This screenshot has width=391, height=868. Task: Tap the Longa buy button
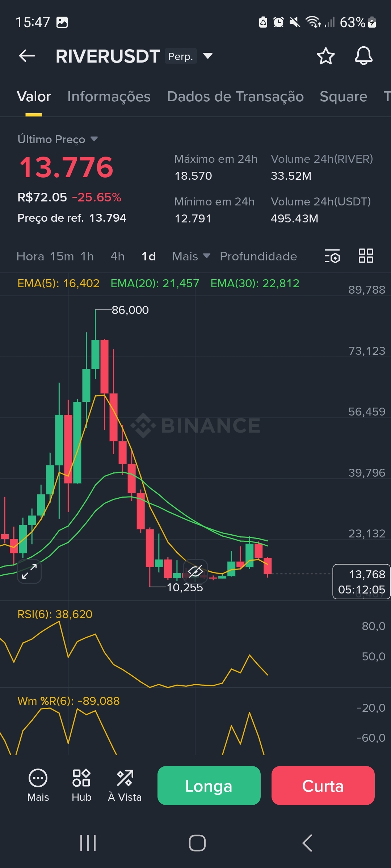209,786
